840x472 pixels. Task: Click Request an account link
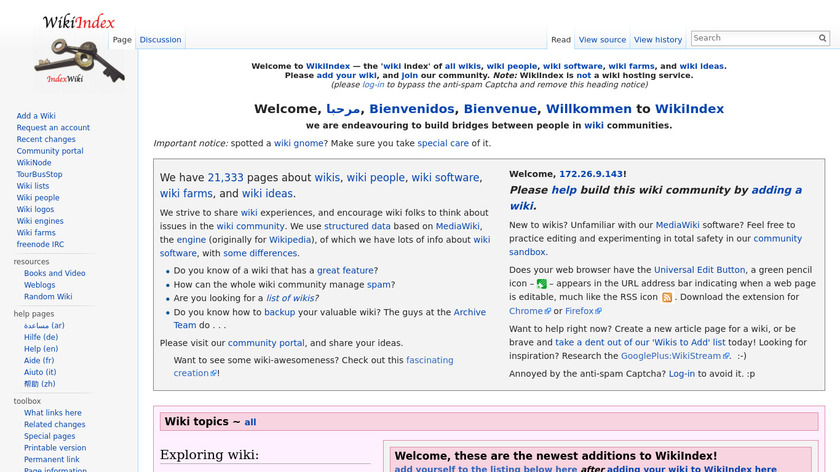click(x=53, y=128)
